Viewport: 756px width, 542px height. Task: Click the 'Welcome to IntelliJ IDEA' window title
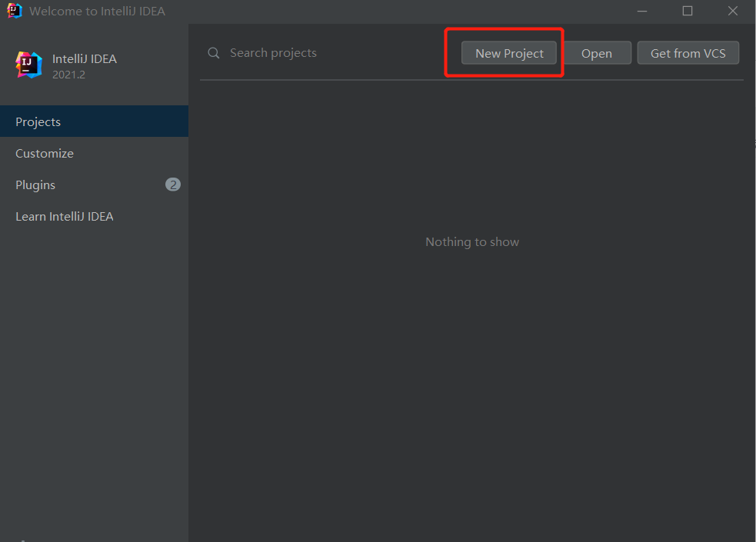click(97, 12)
